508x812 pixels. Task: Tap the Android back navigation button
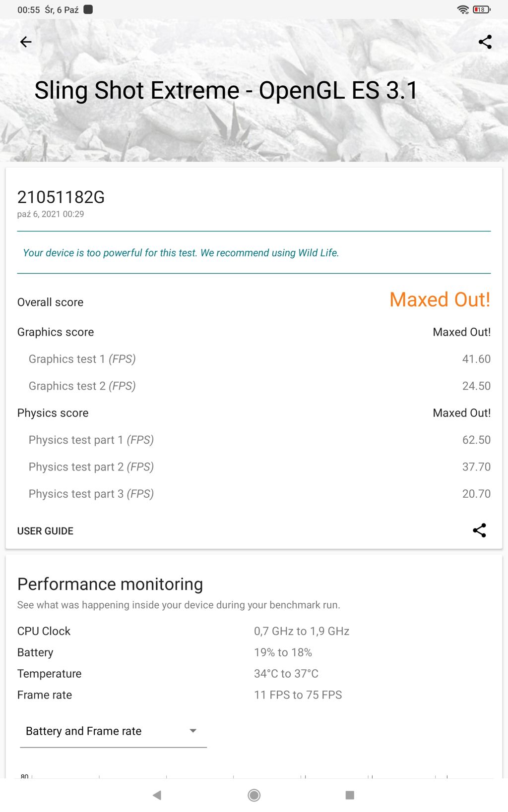point(157,795)
